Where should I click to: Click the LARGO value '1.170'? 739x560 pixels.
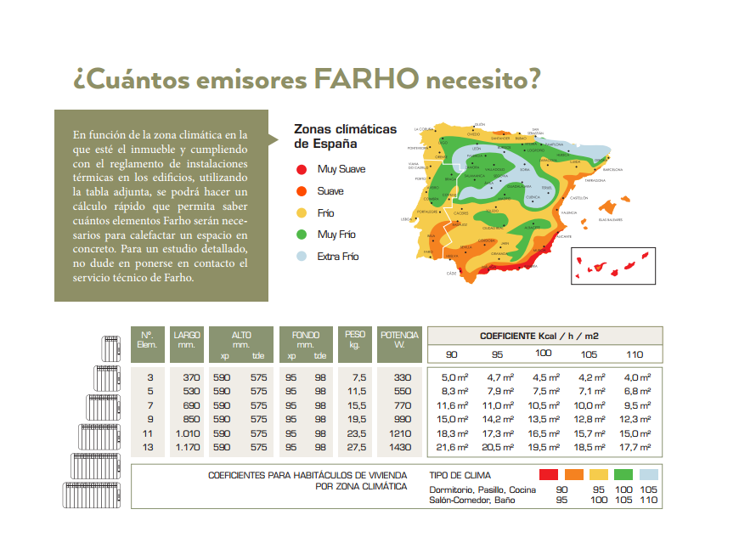coord(188,447)
